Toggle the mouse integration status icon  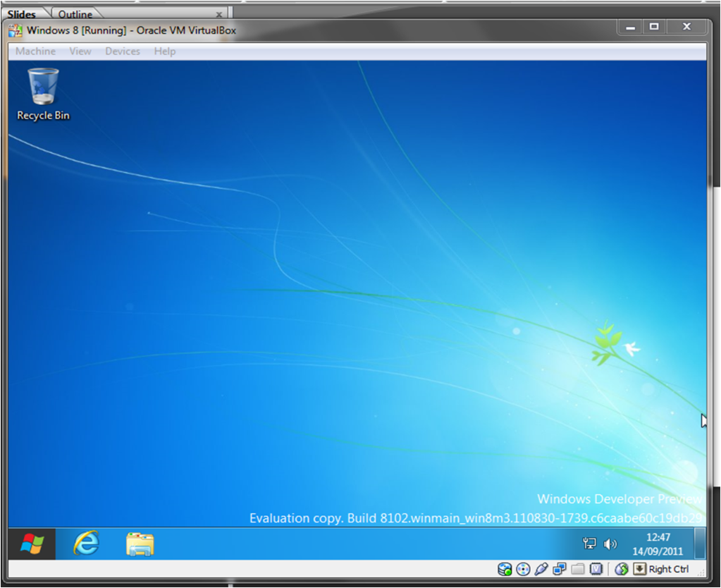tap(621, 569)
